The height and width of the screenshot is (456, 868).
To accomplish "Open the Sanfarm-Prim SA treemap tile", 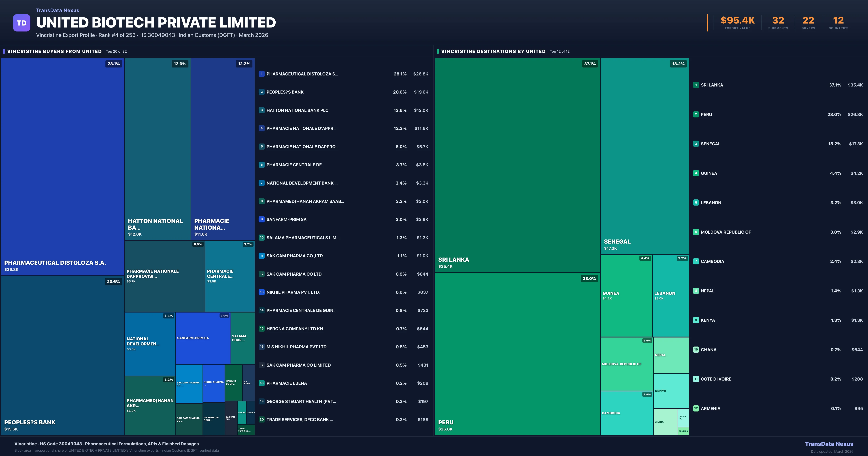I will coord(203,338).
